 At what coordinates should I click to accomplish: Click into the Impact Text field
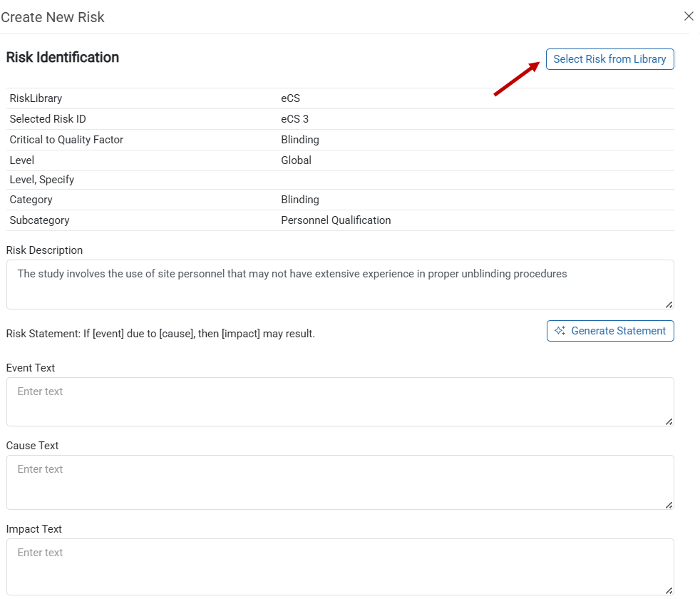coord(340,566)
